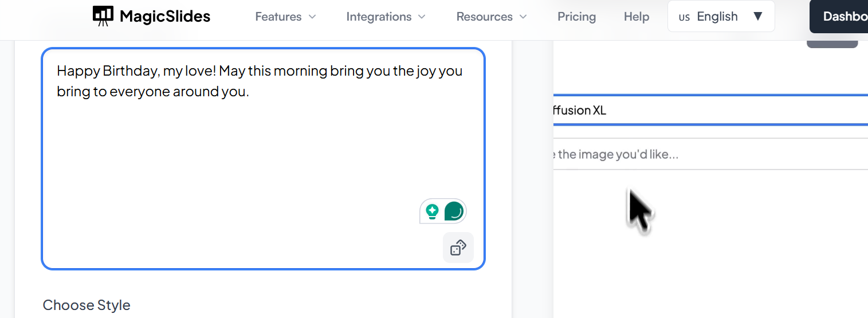Click the MagicSlides projector logo icon
The width and height of the screenshot is (868, 318).
pos(103,16)
